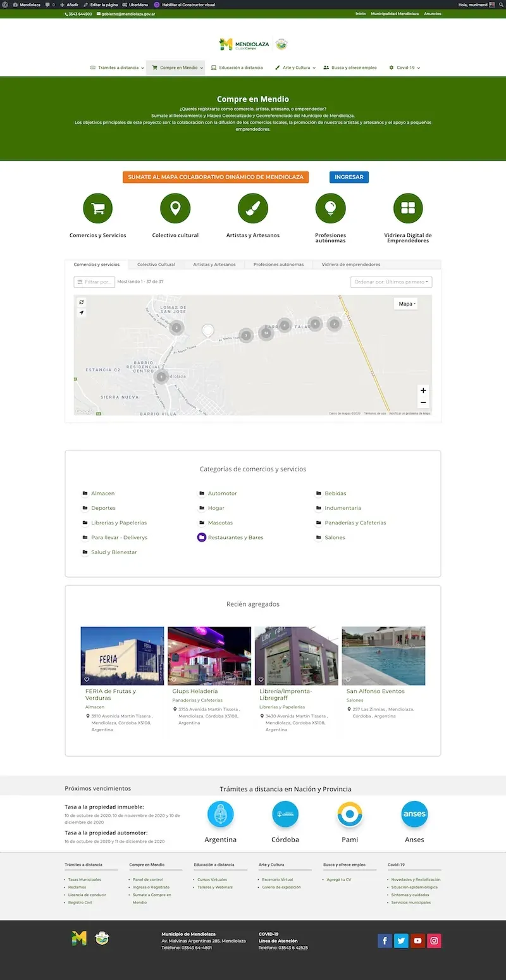Open the Panaderías y Cafeterías category link
The height and width of the screenshot is (980, 506).
coord(355,523)
